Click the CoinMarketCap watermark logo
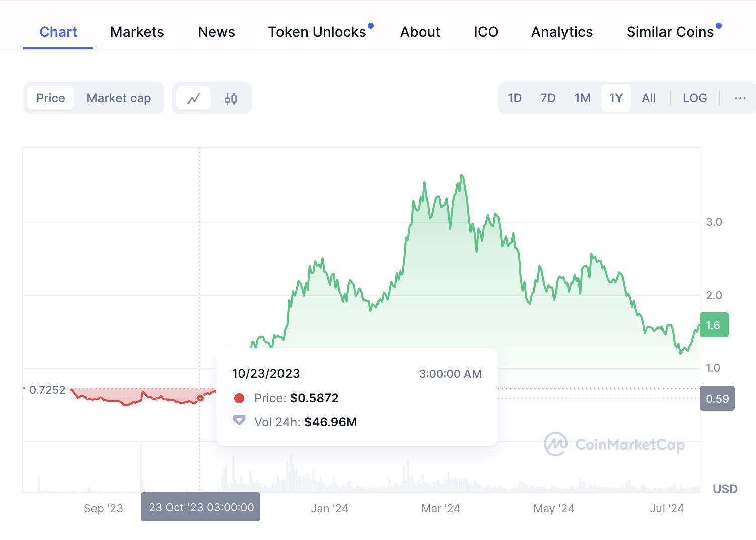 coord(614,444)
